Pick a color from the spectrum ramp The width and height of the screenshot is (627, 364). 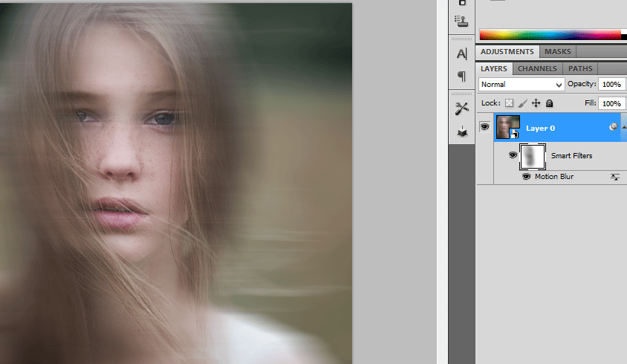[x=550, y=34]
